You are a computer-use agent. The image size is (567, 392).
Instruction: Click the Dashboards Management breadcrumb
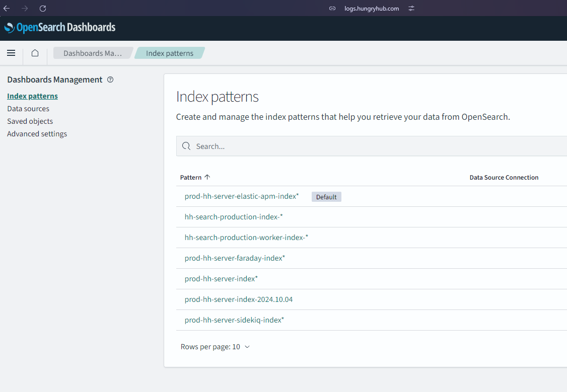[x=92, y=53]
